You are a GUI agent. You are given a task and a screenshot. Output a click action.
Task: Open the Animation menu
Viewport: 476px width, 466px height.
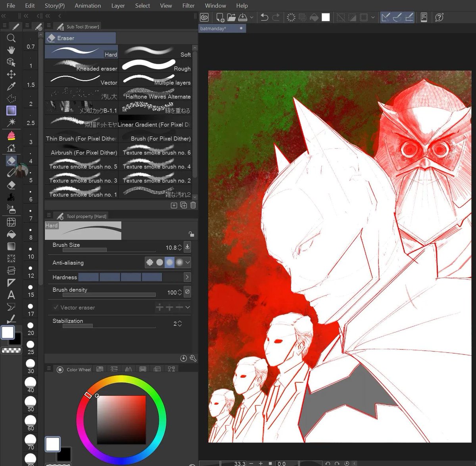pyautogui.click(x=88, y=6)
